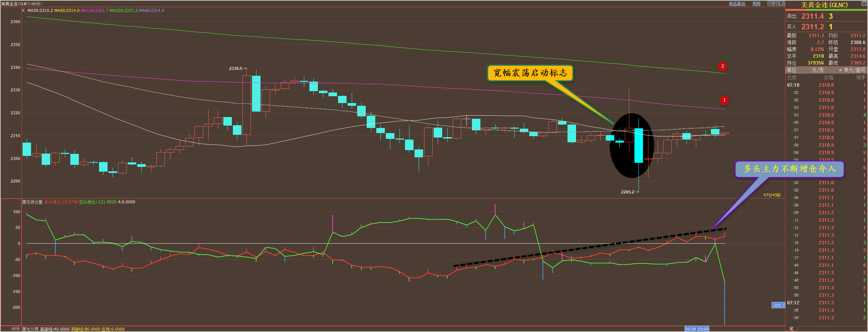Click the 顶部线:80.0000 label
Screen dimensions: 868x332
[86, 329]
